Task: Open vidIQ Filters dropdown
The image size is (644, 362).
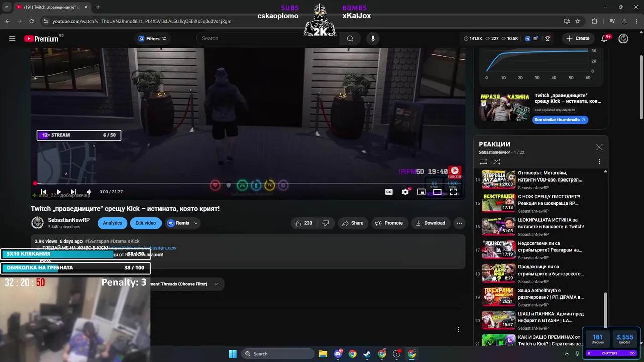Action: pos(152,39)
